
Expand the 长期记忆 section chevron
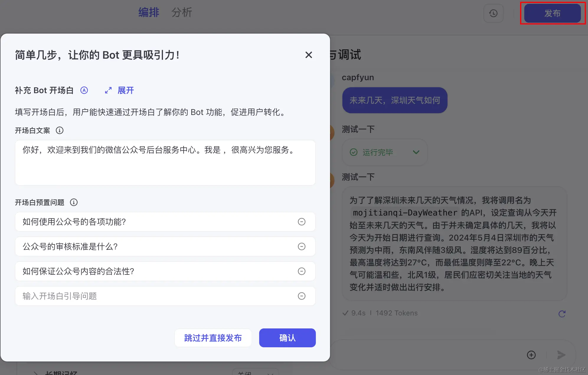point(35,373)
